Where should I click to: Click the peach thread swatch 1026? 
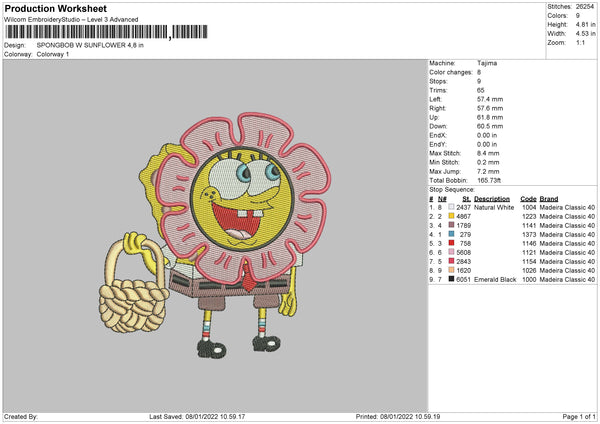pyautogui.click(x=451, y=270)
